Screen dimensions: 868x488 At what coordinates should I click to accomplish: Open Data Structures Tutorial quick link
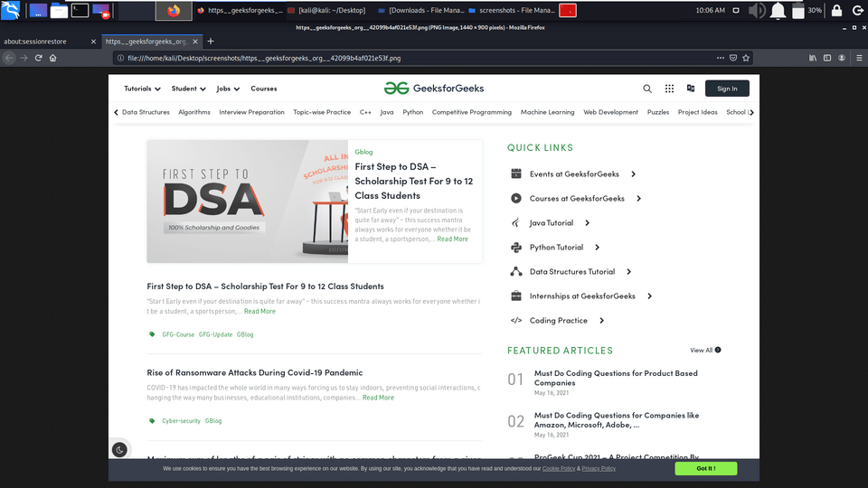pos(571,272)
